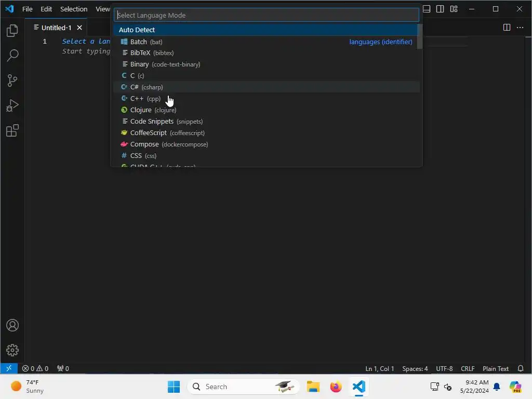Screen dimensions: 532x399
Task: Open the Source Control view
Action: [x=12, y=81]
